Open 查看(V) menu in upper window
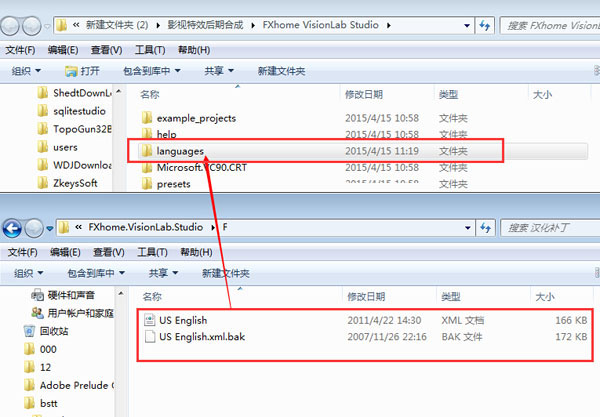 click(106, 50)
